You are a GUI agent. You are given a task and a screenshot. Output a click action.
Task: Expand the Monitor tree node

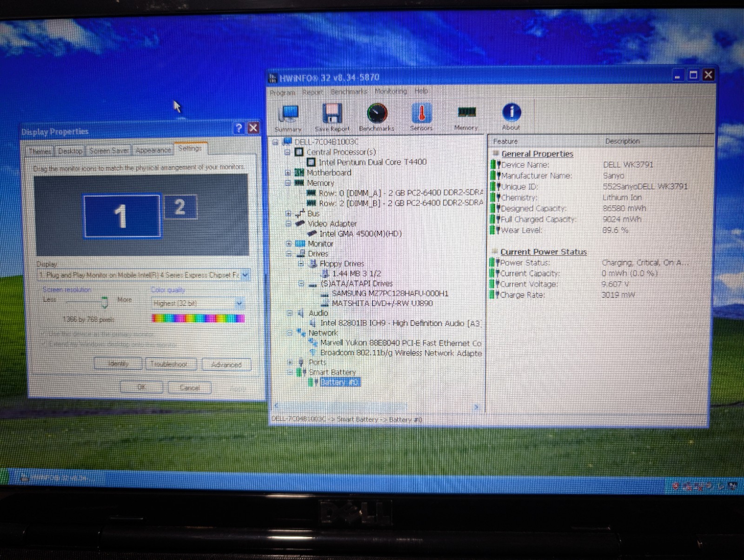click(289, 243)
